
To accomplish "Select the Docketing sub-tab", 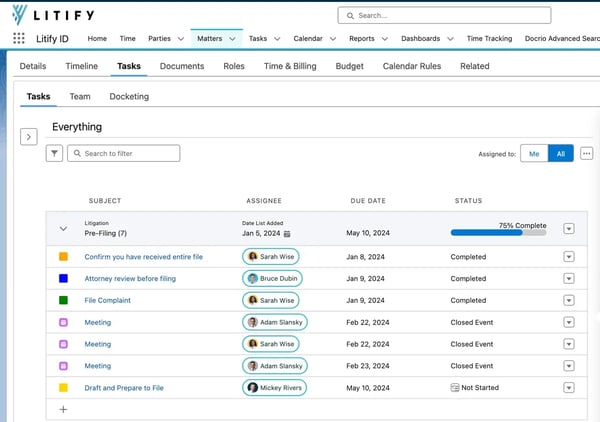I will click(129, 97).
